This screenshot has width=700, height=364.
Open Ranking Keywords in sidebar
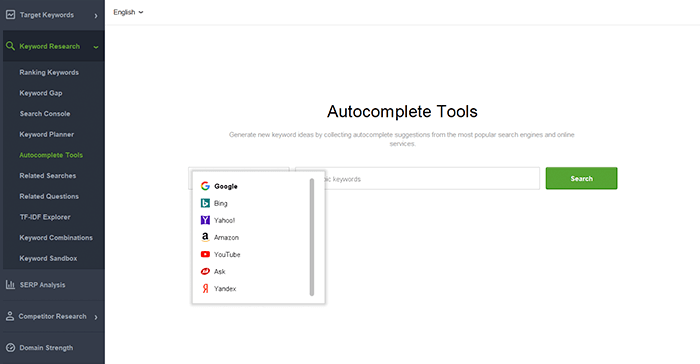click(x=49, y=72)
